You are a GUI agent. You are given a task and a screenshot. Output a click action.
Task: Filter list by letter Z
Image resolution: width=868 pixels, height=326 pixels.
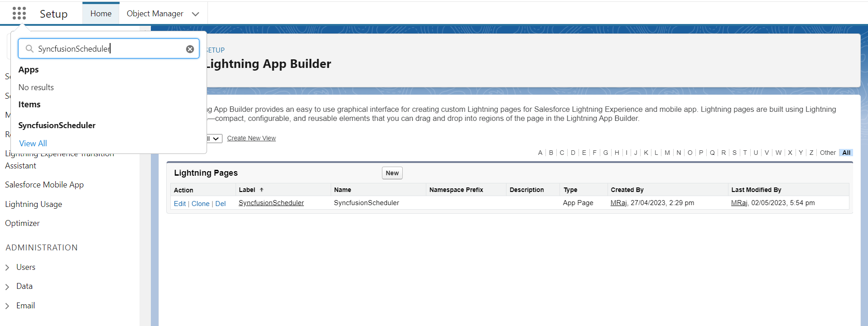click(x=811, y=153)
